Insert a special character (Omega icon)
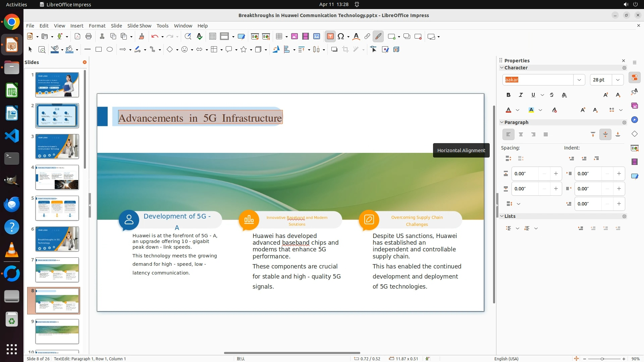This screenshot has height=362, width=644. coord(341,37)
